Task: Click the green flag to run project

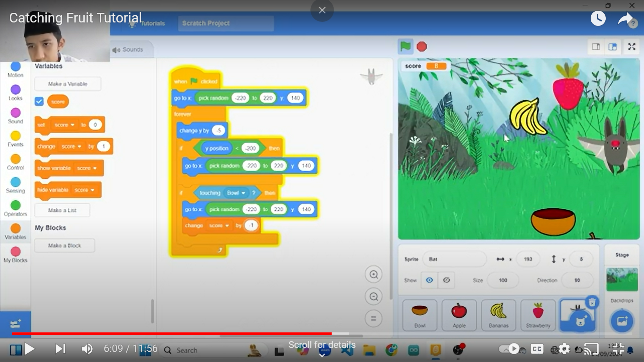Action: 405,46
